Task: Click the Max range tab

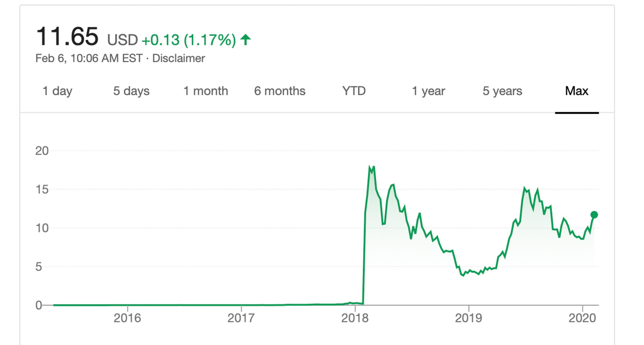Action: click(577, 91)
